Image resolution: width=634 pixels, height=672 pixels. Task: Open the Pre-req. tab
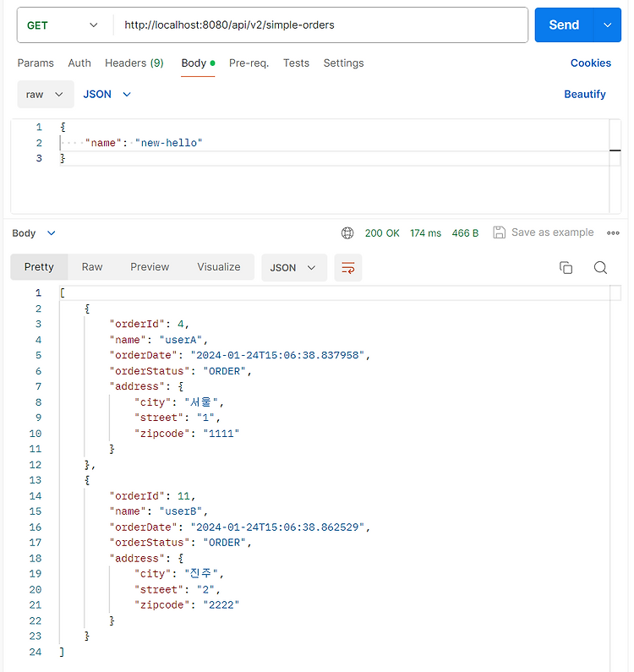pyautogui.click(x=249, y=63)
